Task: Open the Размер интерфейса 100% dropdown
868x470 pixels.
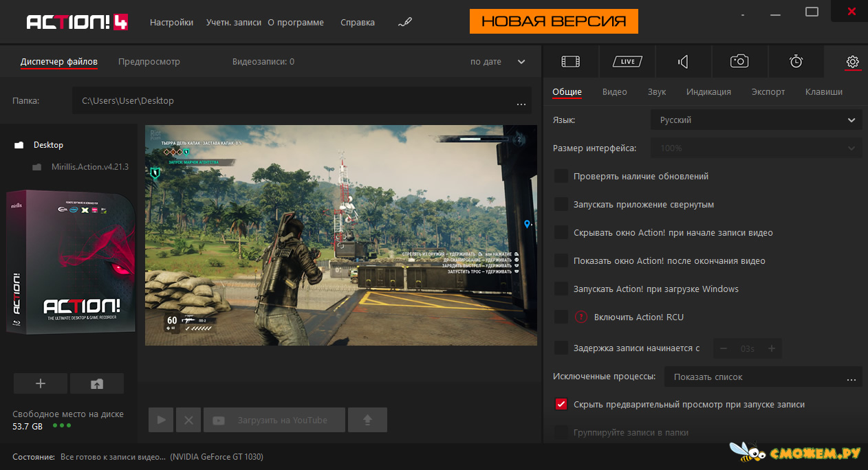Action: tap(756, 148)
